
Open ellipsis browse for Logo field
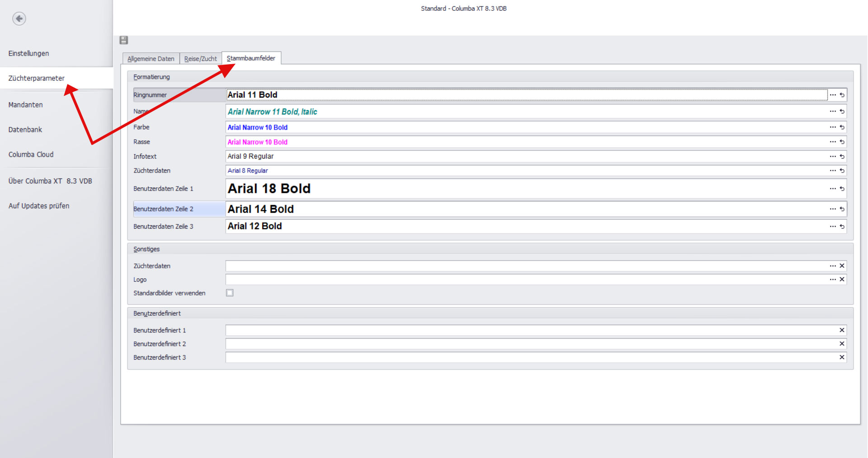tap(833, 280)
